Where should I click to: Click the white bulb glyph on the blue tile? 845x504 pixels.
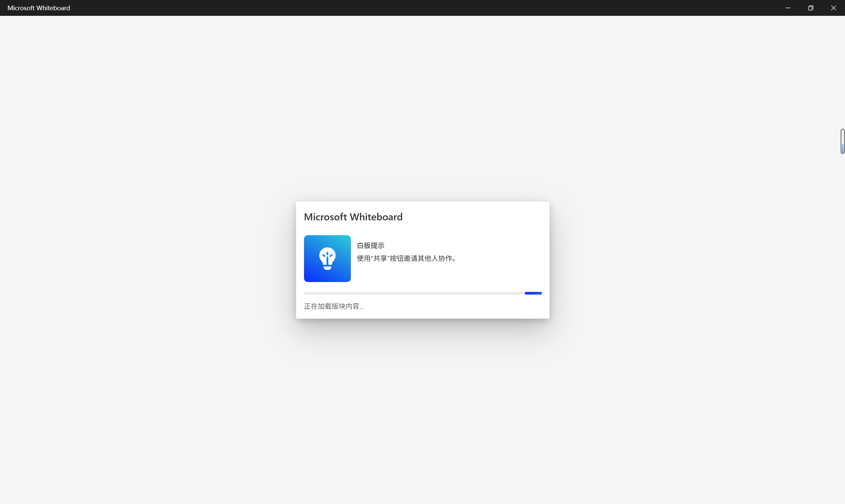(x=327, y=259)
